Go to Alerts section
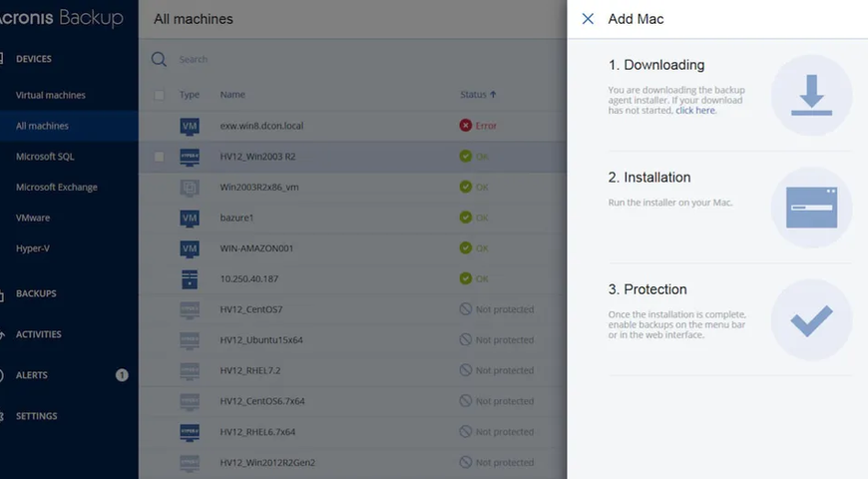 (32, 375)
